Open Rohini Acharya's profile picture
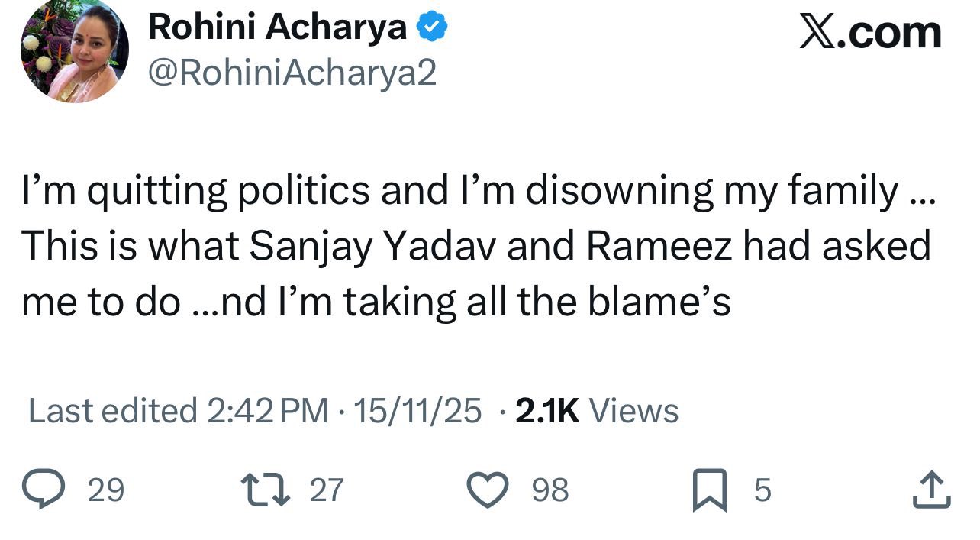This screenshot has height=540, width=980. (75, 50)
